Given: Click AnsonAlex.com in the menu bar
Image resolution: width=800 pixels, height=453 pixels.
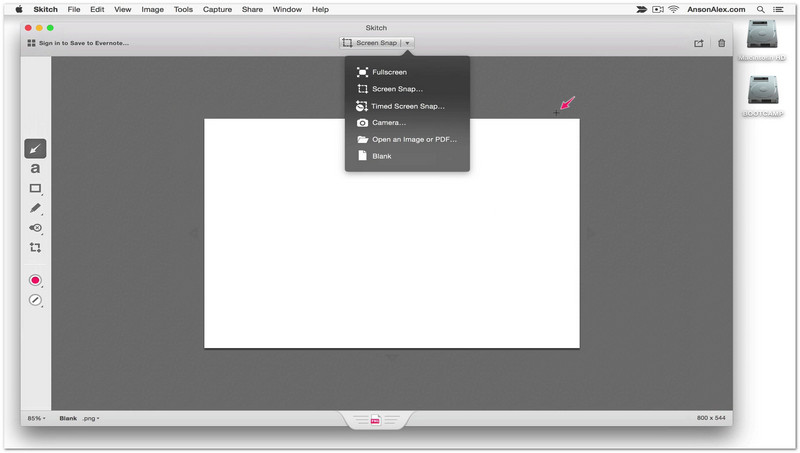Looking at the screenshot, I should 716,9.
